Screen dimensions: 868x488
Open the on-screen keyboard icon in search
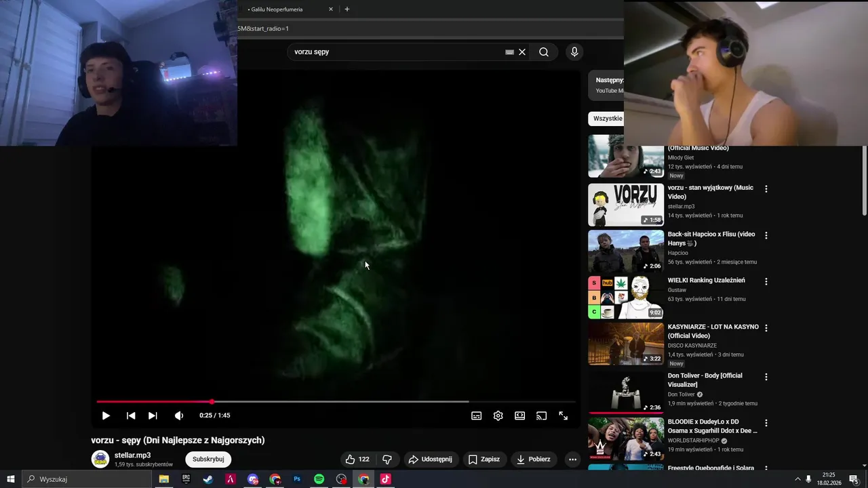click(x=509, y=52)
